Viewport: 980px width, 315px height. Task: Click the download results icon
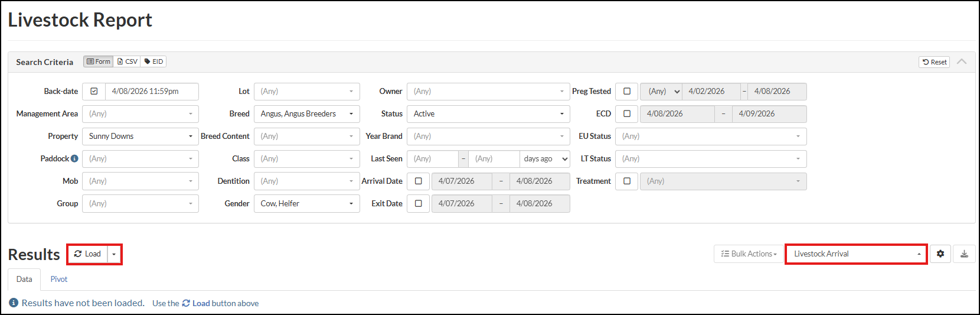click(x=964, y=254)
